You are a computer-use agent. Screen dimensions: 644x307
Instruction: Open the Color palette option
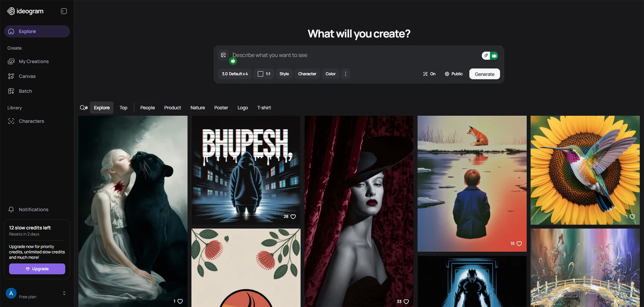(330, 74)
